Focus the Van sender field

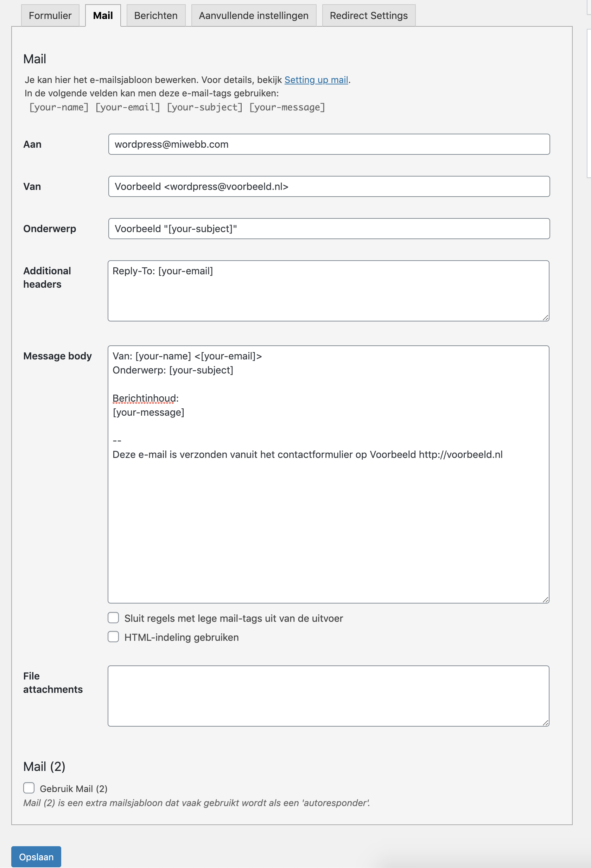pos(329,186)
